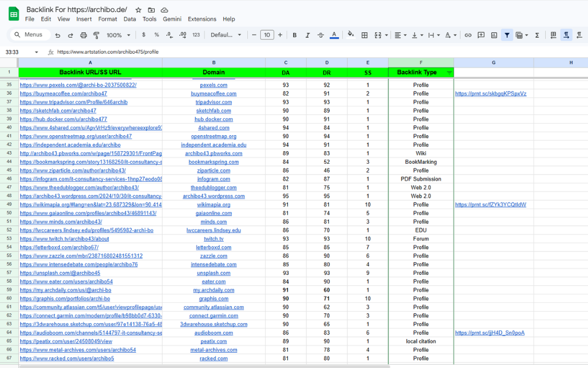The height and width of the screenshot is (368, 588).
Task: Toggle the filter button in toolbar
Action: coord(507,35)
